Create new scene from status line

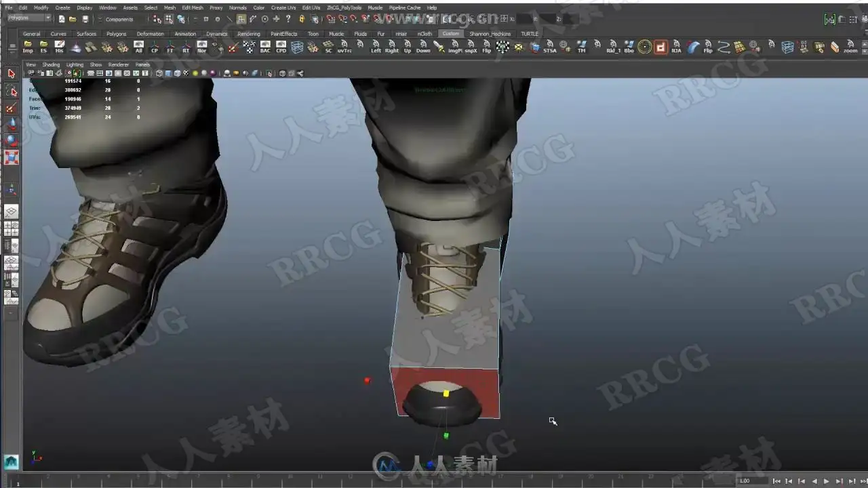coord(62,19)
